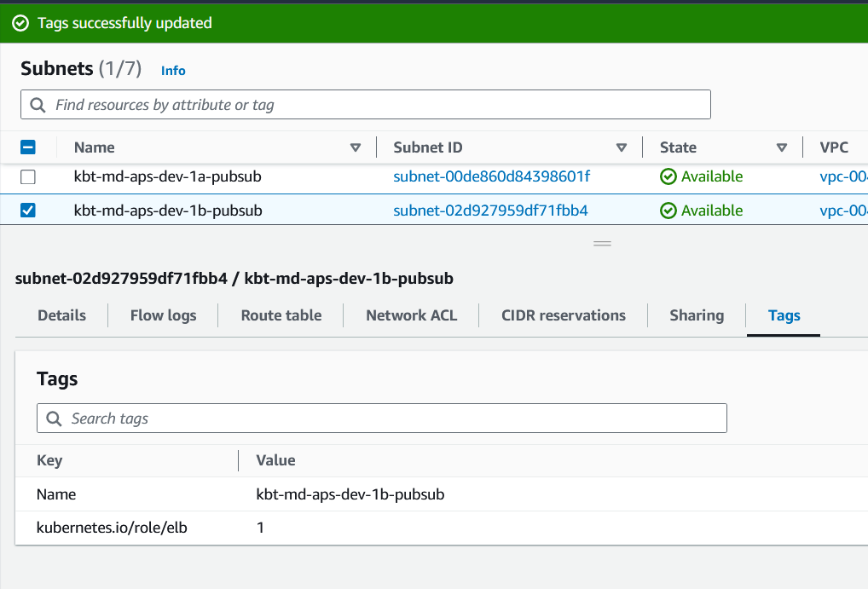The width and height of the screenshot is (868, 589).
Task: Focus the Search tags input field
Action: click(381, 419)
